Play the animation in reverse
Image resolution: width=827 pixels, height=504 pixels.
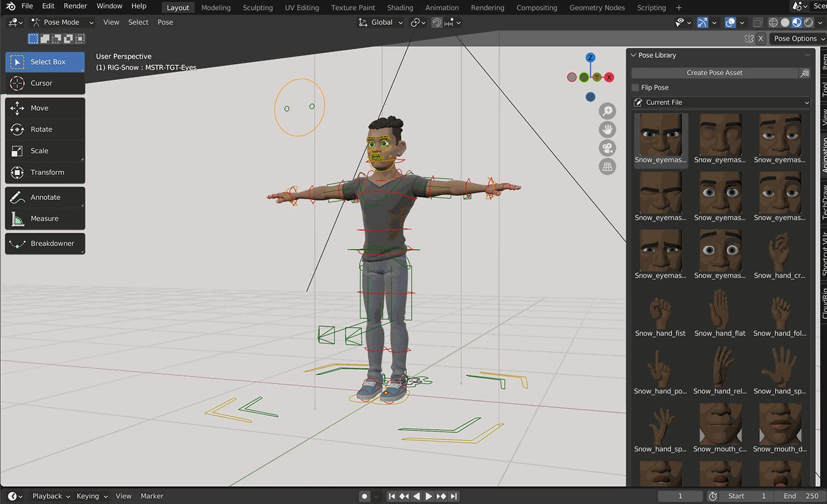coord(417,496)
